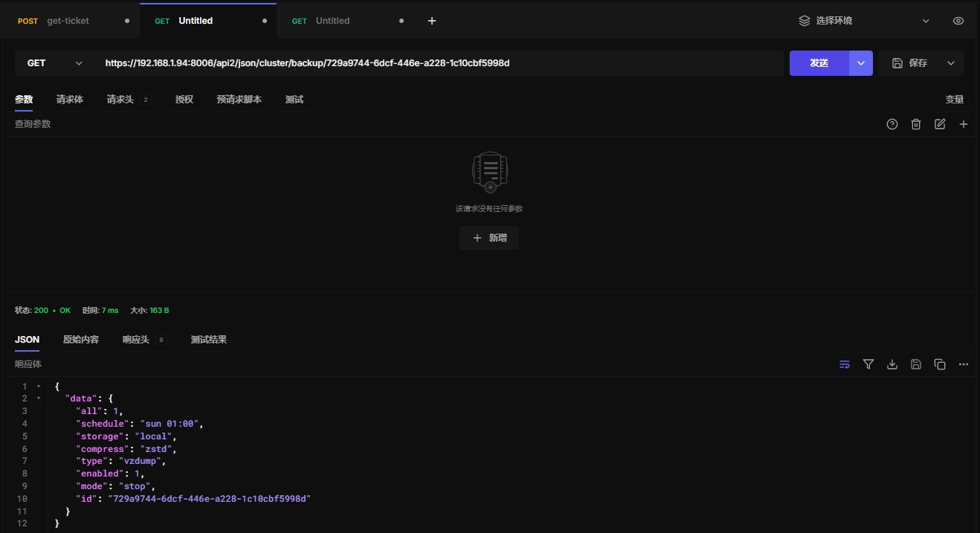
Task: Click the help icon in query parameters
Action: [x=892, y=124]
